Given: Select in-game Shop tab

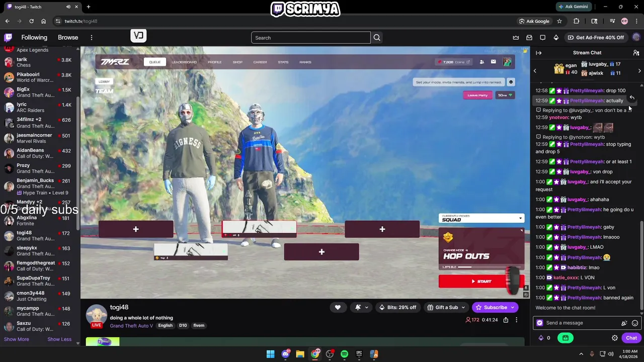Looking at the screenshot, I should pos(237,62).
